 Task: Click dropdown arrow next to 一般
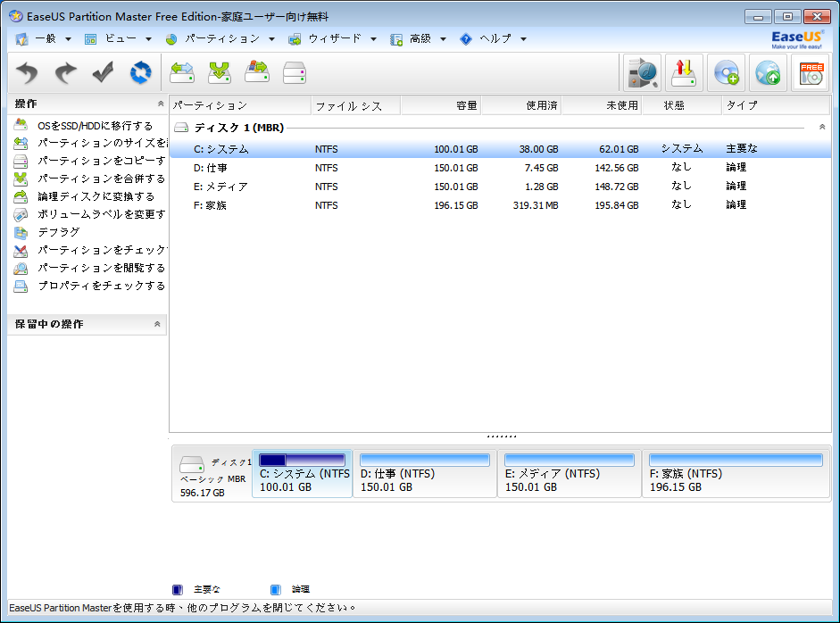68,39
